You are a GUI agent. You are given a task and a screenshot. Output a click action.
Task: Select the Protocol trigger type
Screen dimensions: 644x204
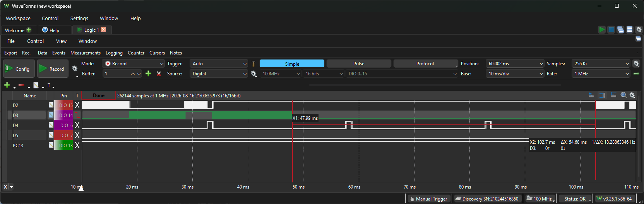coord(425,64)
